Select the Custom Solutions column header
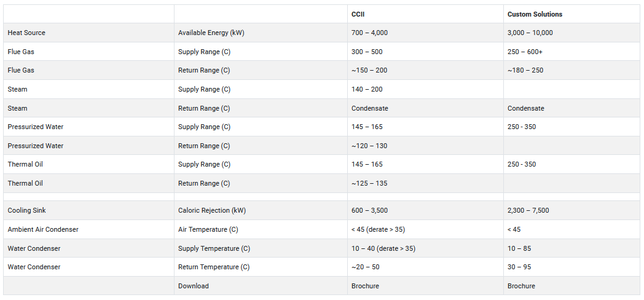 [x=535, y=14]
